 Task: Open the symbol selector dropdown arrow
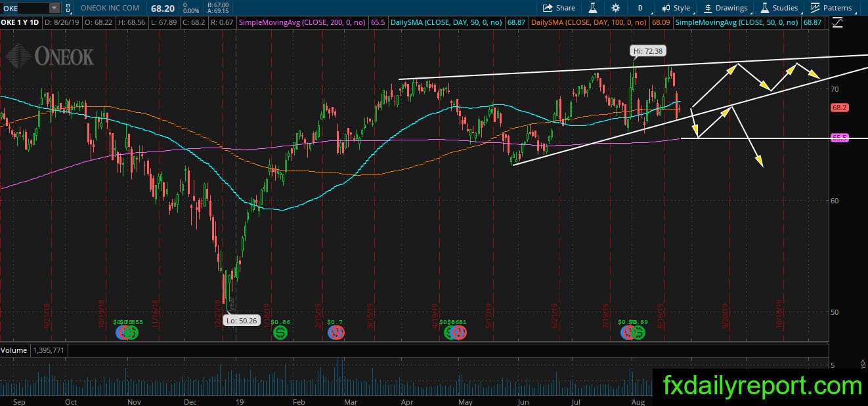[54, 8]
